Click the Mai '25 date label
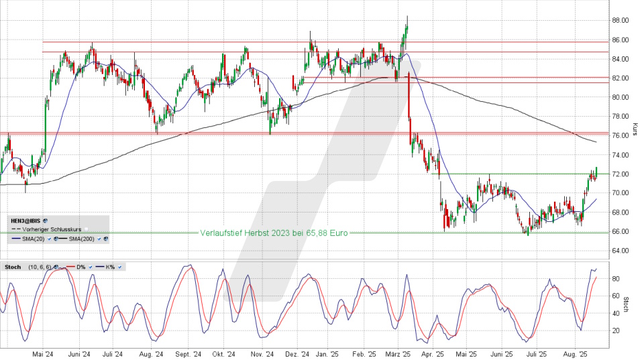Screen dimensions: 644x362 466,354
